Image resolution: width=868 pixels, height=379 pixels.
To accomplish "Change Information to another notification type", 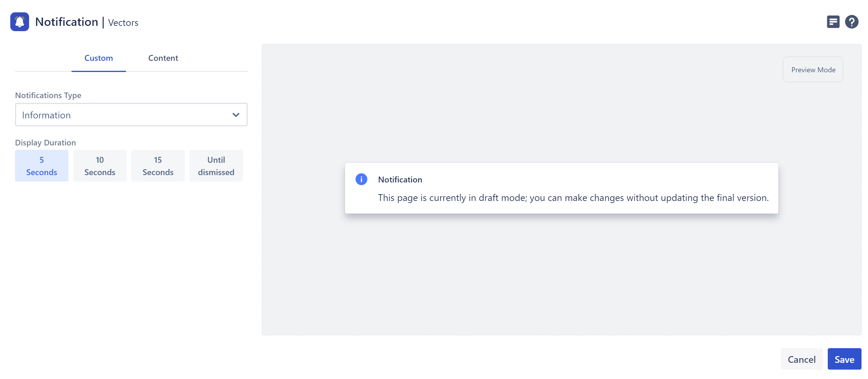I will click(131, 115).
